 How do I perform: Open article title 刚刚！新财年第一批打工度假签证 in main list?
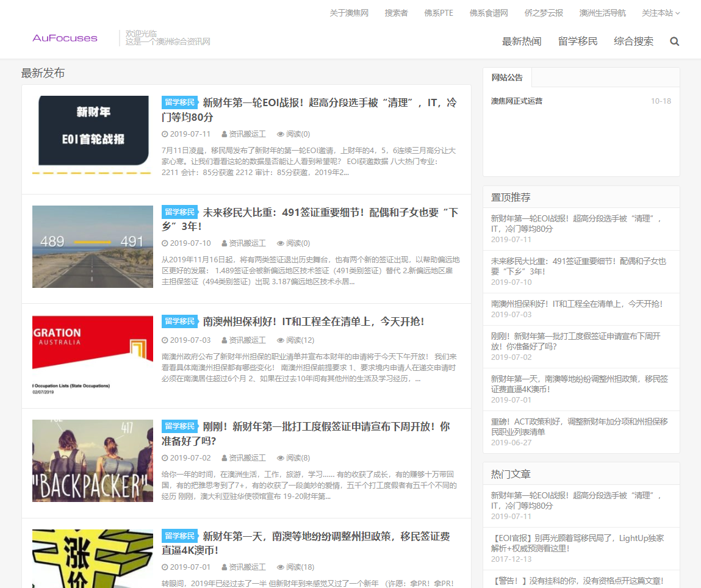coord(306,434)
